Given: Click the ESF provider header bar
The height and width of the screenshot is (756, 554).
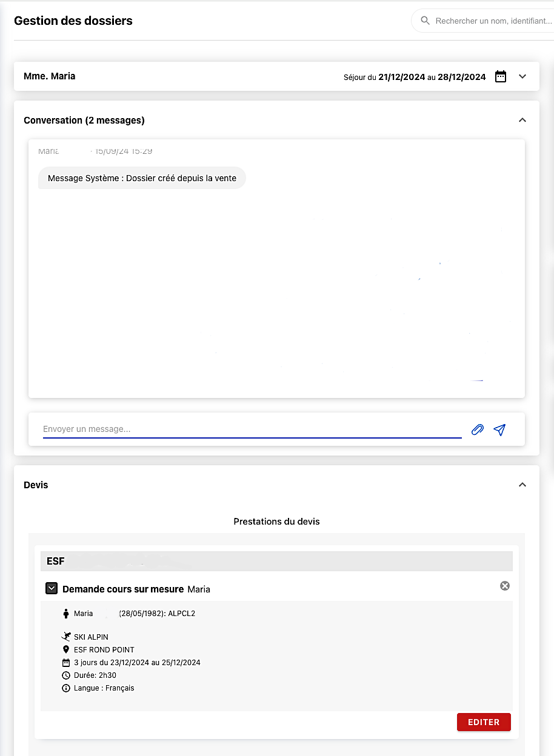Looking at the screenshot, I should 276,561.
